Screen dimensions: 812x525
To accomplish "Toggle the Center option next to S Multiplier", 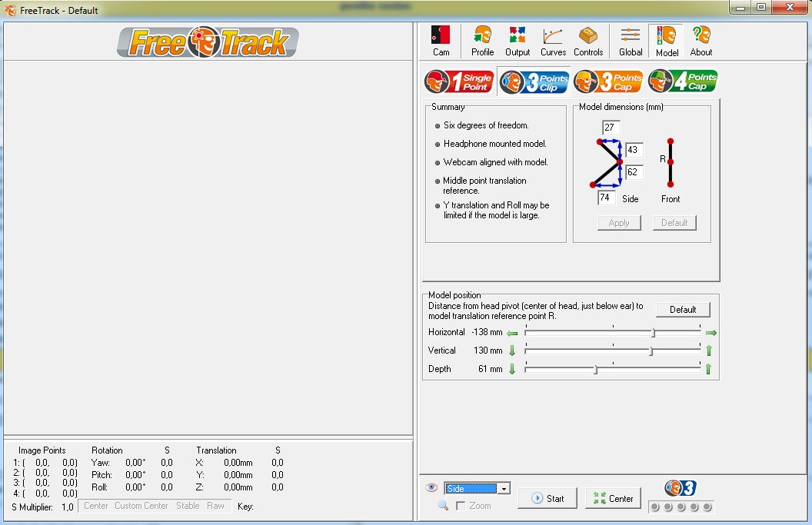I will coord(96,506).
